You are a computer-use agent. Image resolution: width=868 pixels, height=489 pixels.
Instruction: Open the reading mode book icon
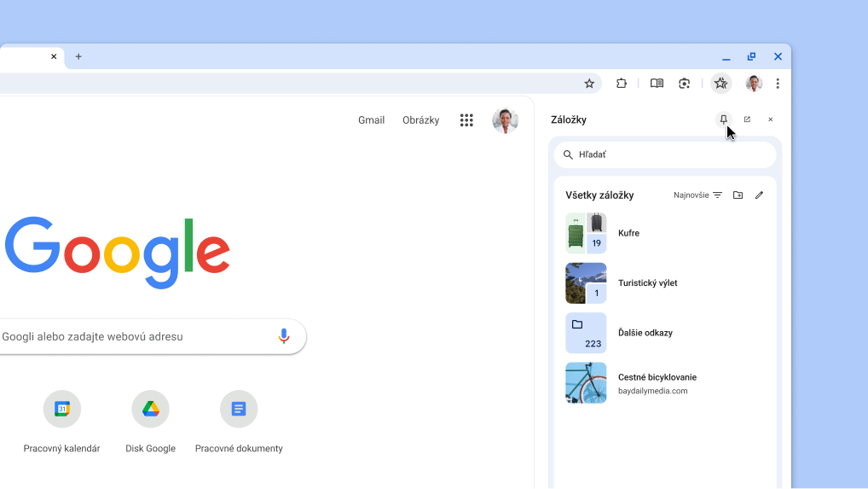point(657,84)
